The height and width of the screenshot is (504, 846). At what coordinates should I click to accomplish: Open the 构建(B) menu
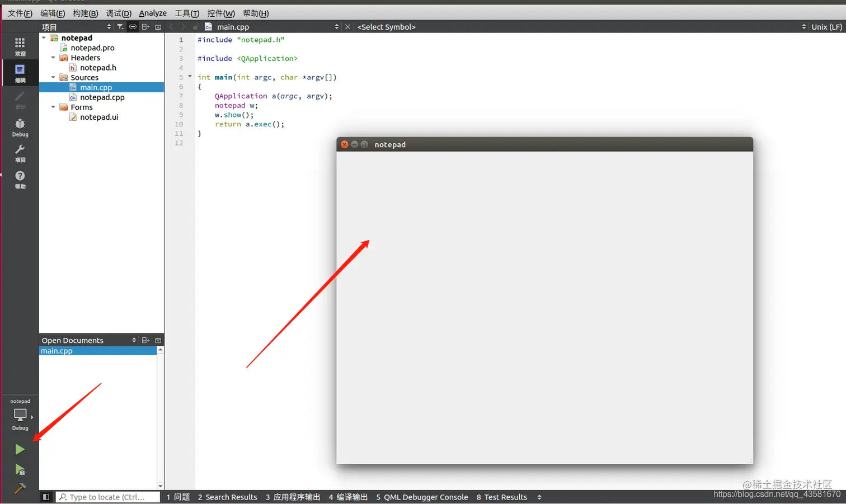point(85,13)
